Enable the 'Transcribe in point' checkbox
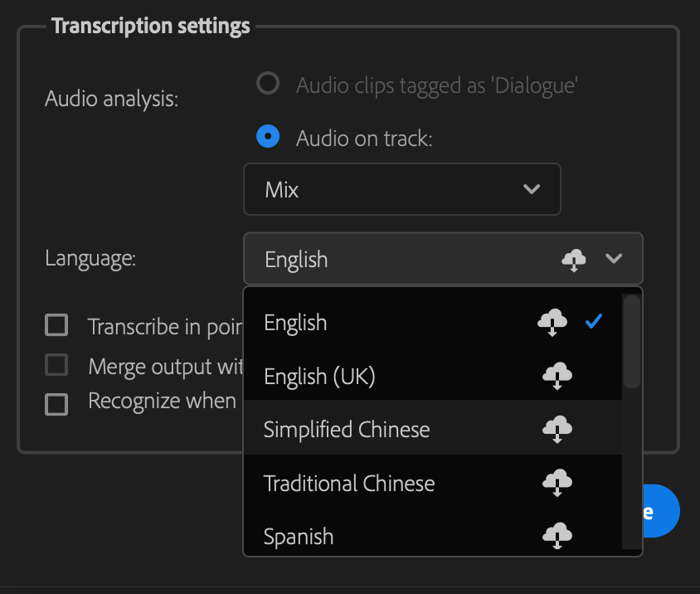Screen dimensions: 700x594 click(56, 325)
